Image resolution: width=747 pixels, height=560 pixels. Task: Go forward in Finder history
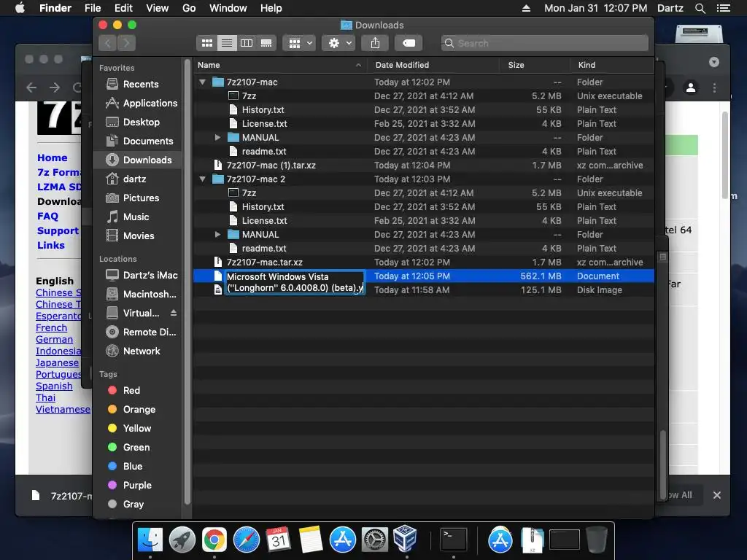(x=126, y=43)
